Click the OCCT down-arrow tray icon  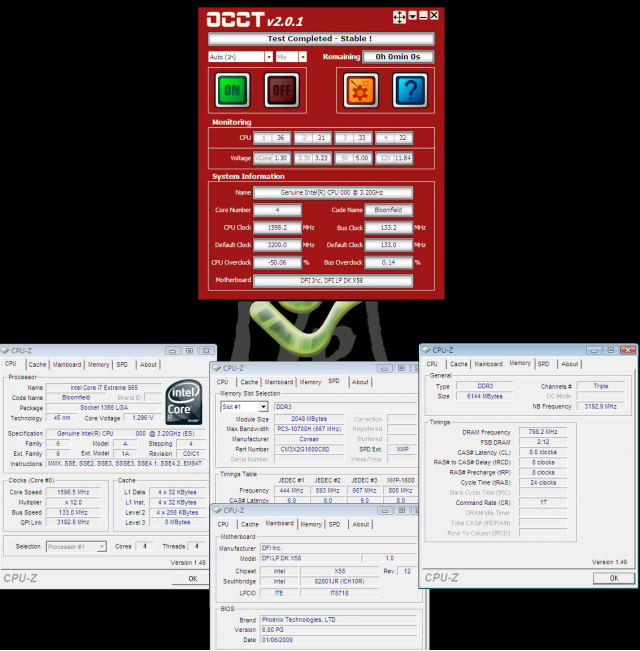point(413,16)
